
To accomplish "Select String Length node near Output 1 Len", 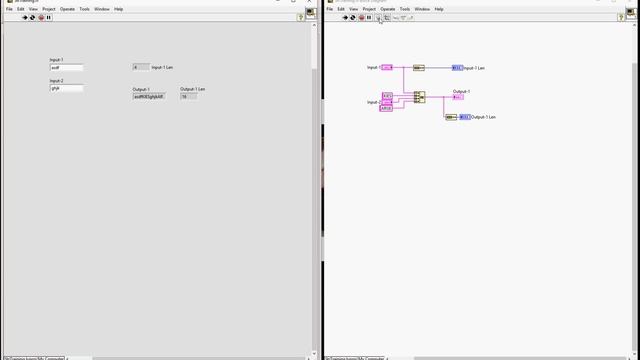I will pos(451,117).
